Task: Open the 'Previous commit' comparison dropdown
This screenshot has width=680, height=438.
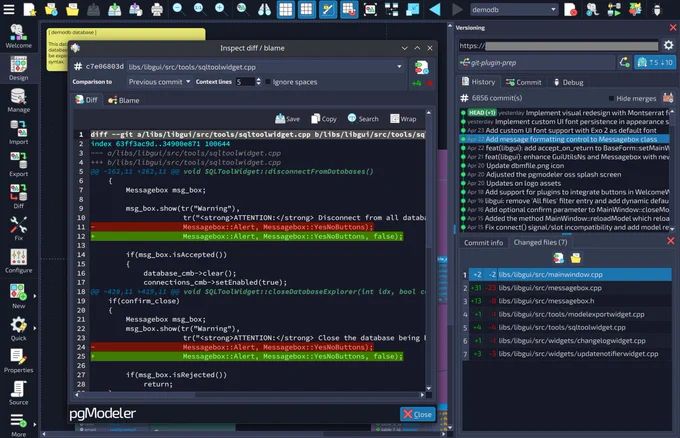Action: 159,82
